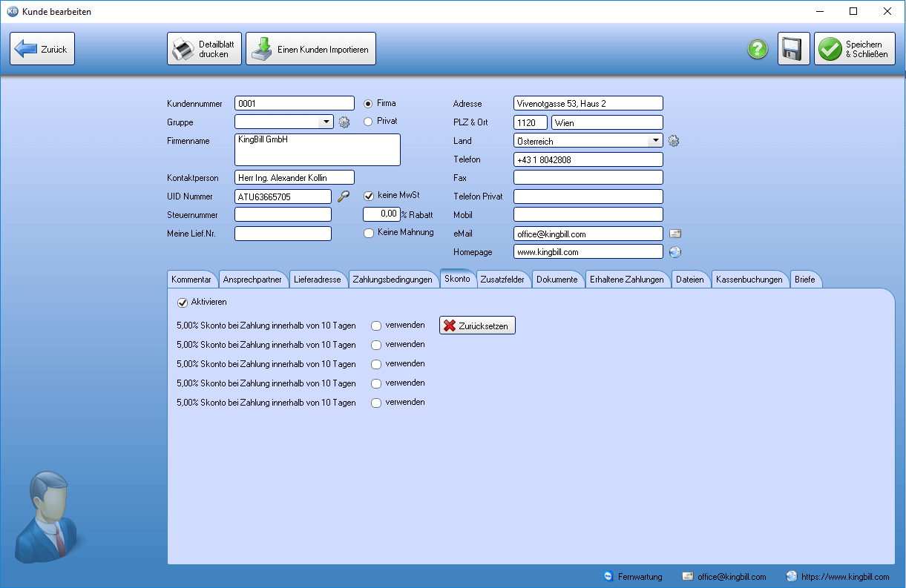Viewport: 906px width, 588px height.
Task: Open the Kassenbuchungen tab
Action: (x=749, y=280)
